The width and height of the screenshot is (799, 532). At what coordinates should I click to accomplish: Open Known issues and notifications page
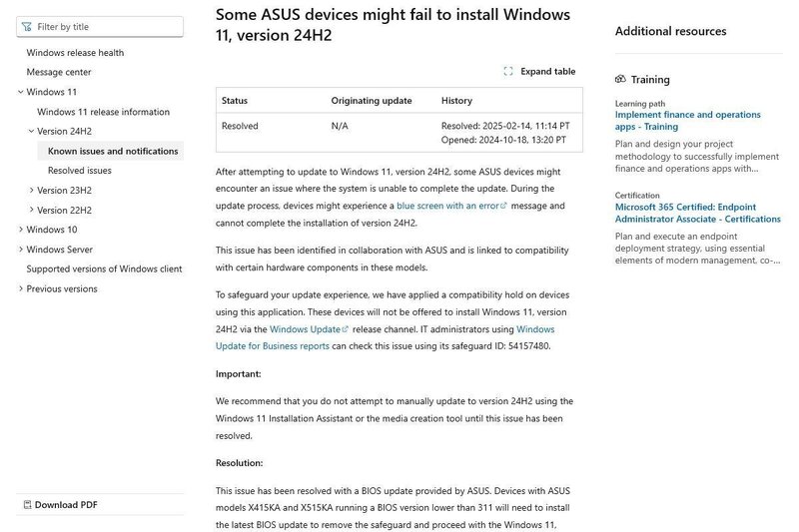tap(111, 151)
